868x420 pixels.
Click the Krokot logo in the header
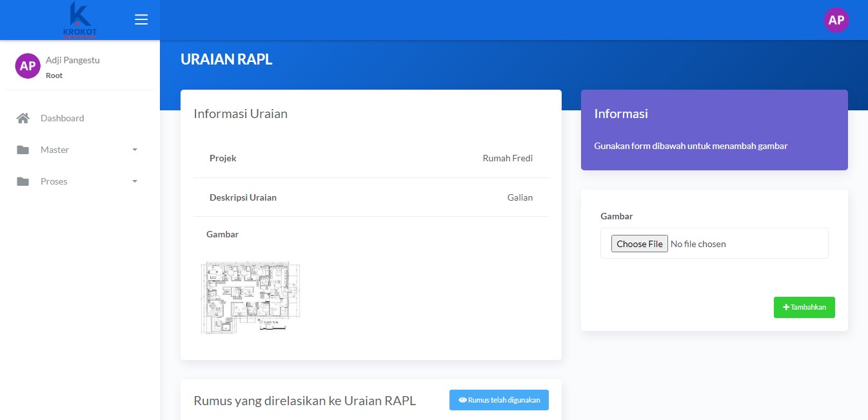(80, 20)
